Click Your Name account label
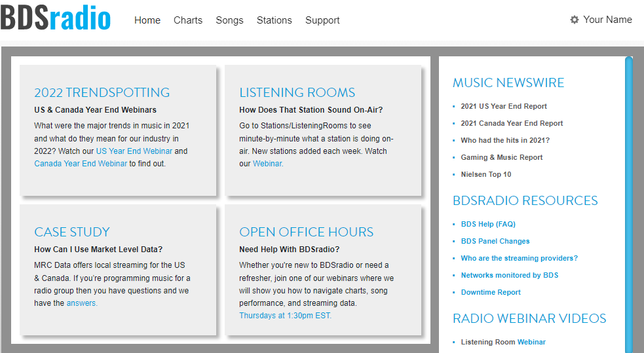 (607, 20)
